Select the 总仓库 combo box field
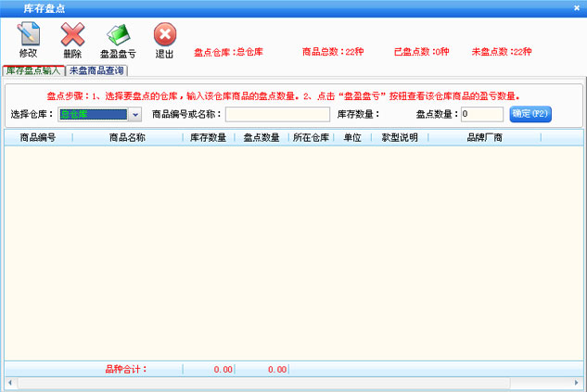The height and width of the screenshot is (392, 587). tap(92, 115)
